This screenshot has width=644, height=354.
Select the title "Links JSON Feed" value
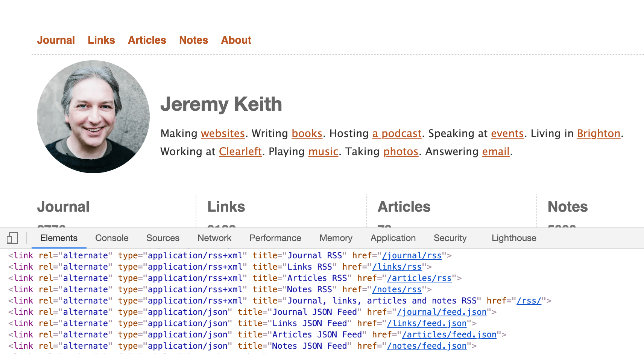[310, 323]
